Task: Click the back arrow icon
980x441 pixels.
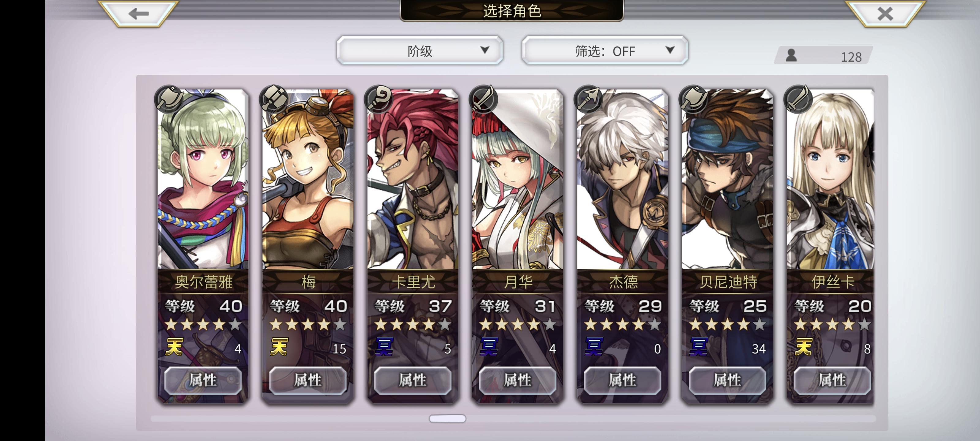Action: [x=138, y=14]
